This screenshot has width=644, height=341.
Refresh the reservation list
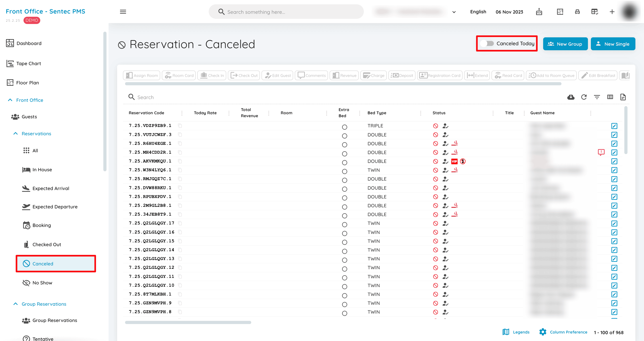point(584,97)
